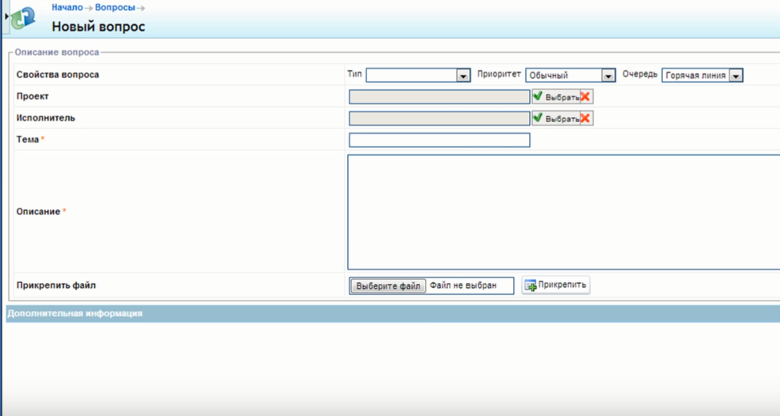
Task: Click the Проект read-only field
Action: pyautogui.click(x=439, y=97)
